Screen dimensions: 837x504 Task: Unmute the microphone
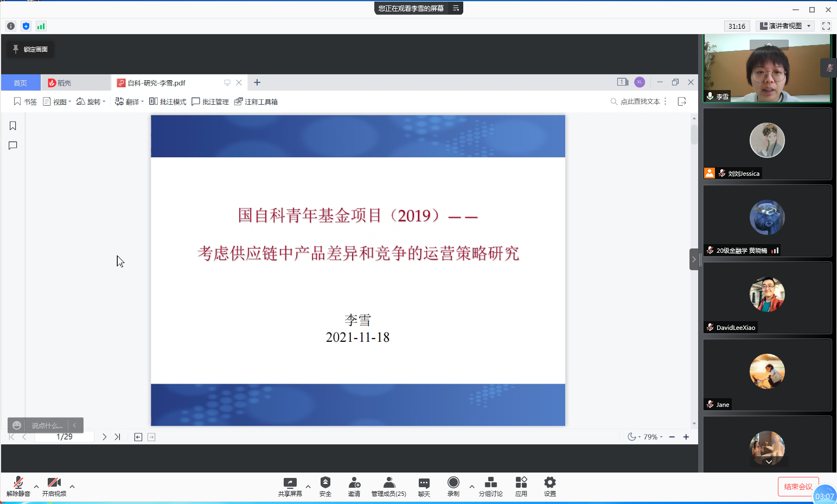18,486
